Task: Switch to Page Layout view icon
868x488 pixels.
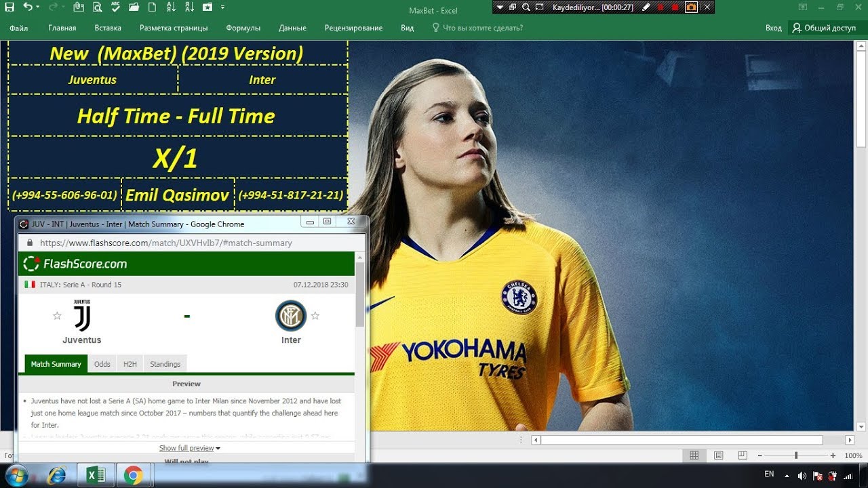Action: pyautogui.click(x=719, y=456)
